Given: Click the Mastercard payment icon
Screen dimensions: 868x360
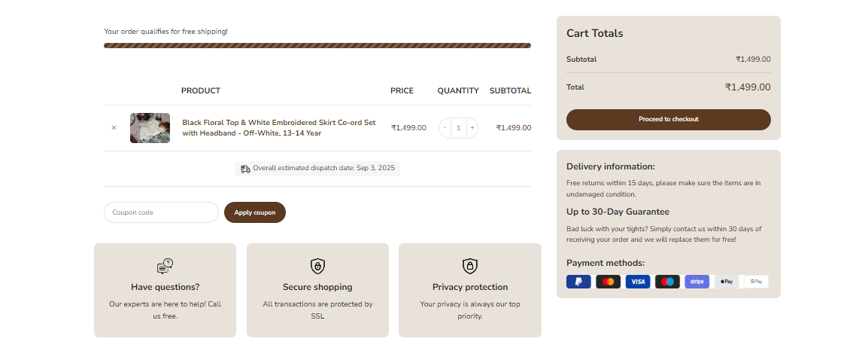Looking at the screenshot, I should click(x=608, y=282).
